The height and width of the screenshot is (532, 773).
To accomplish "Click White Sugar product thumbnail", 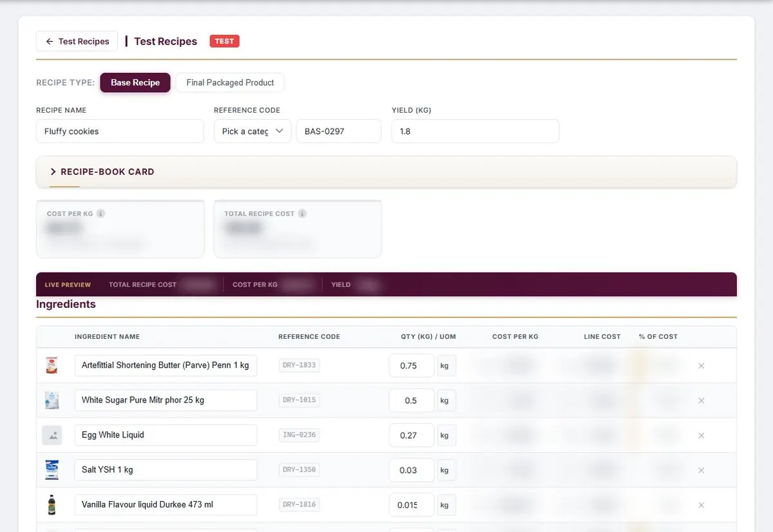I will [x=52, y=400].
